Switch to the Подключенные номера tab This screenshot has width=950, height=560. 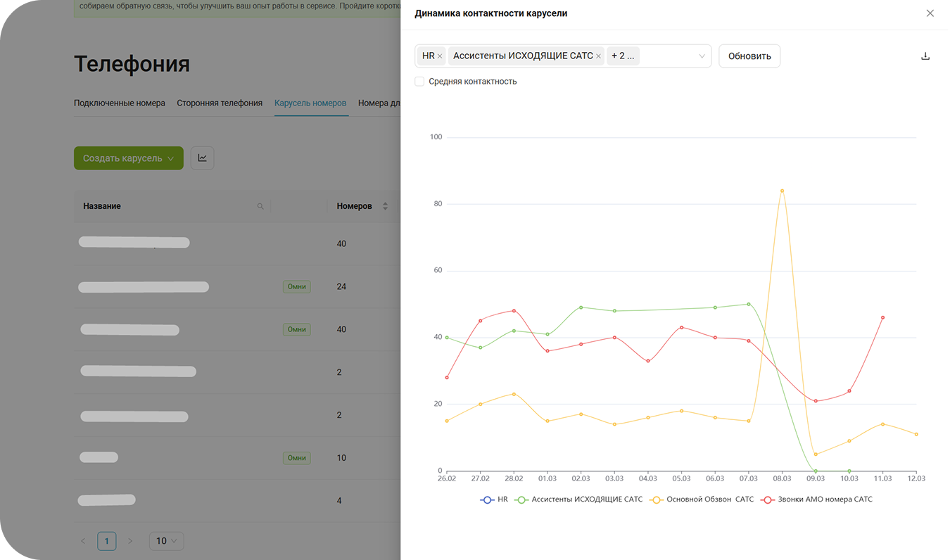[120, 103]
